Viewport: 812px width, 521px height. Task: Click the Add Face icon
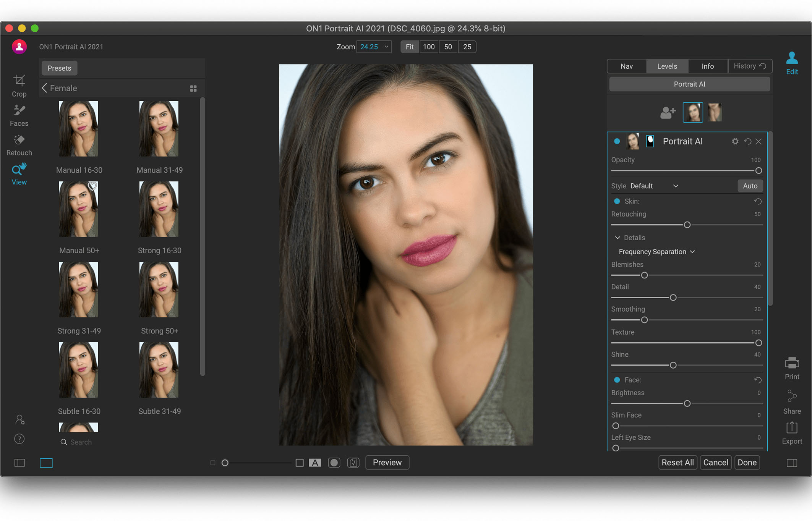(668, 113)
